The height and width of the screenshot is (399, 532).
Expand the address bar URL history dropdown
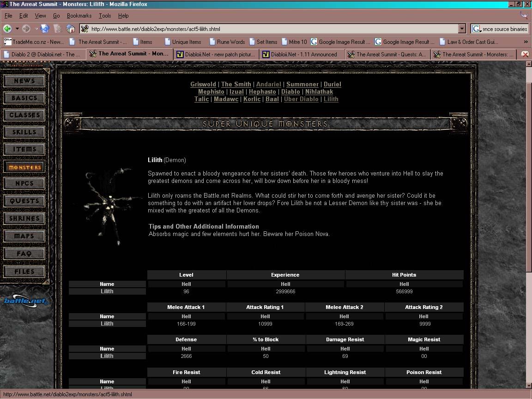click(462, 29)
